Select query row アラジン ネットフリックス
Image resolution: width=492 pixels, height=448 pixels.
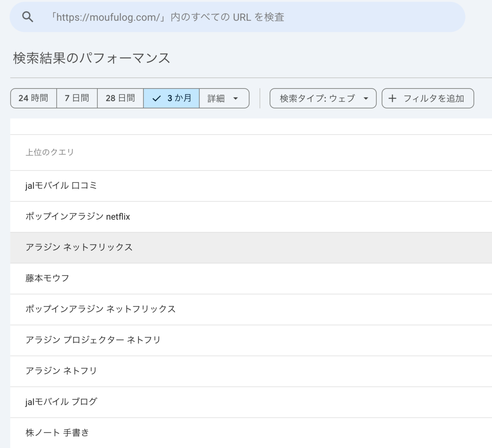click(x=251, y=248)
